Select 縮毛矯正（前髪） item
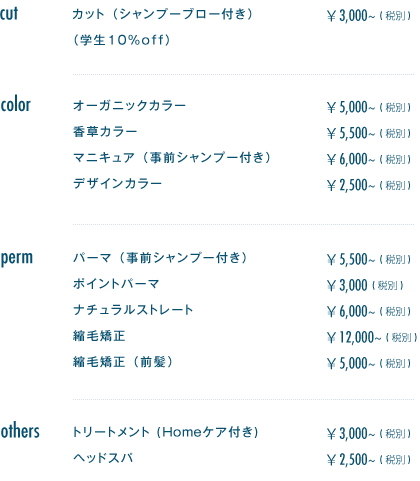The width and height of the screenshot is (420, 481). [123, 362]
